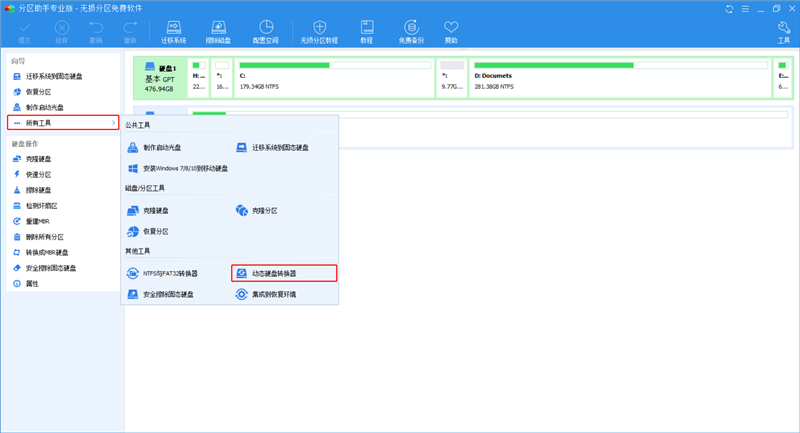Click the 擦除磁盘 toolbar icon
Image resolution: width=800 pixels, height=433 pixels.
[x=219, y=32]
